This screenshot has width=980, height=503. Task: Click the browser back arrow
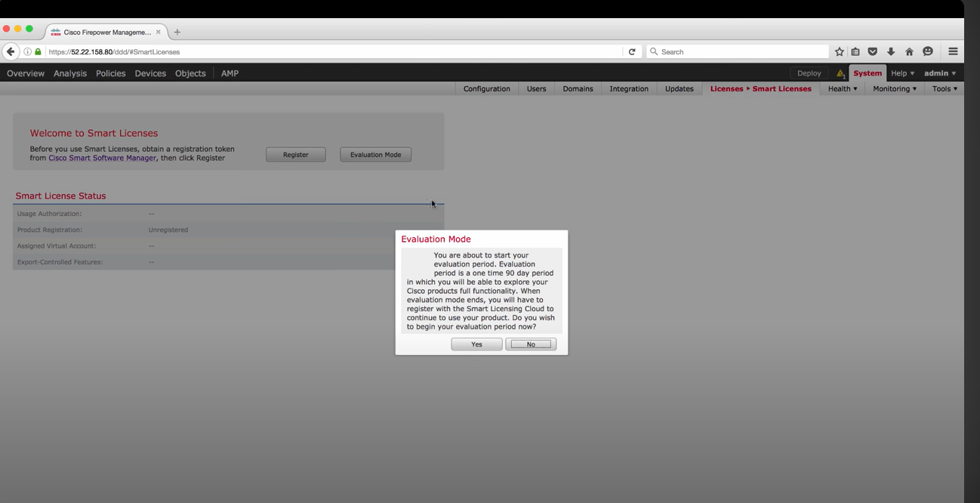11,51
